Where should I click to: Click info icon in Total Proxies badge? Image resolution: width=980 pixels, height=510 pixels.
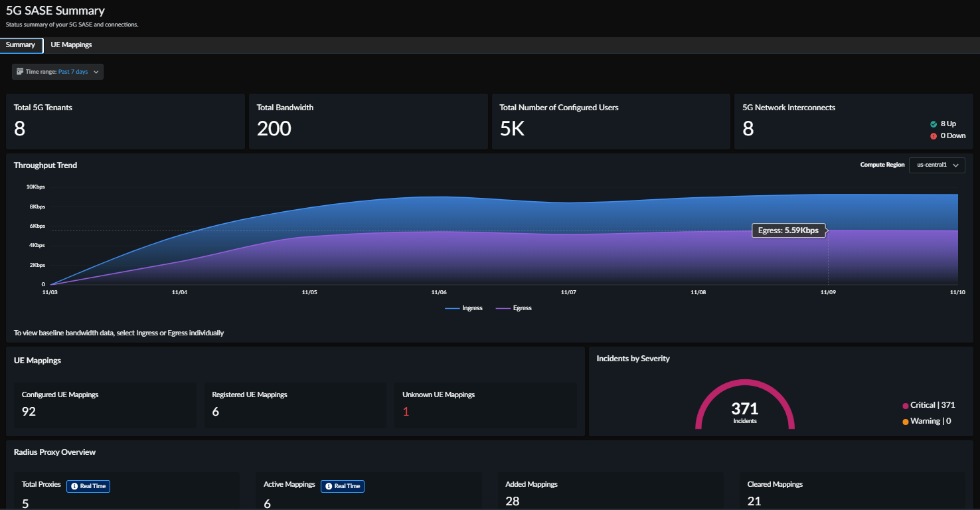tap(74, 486)
